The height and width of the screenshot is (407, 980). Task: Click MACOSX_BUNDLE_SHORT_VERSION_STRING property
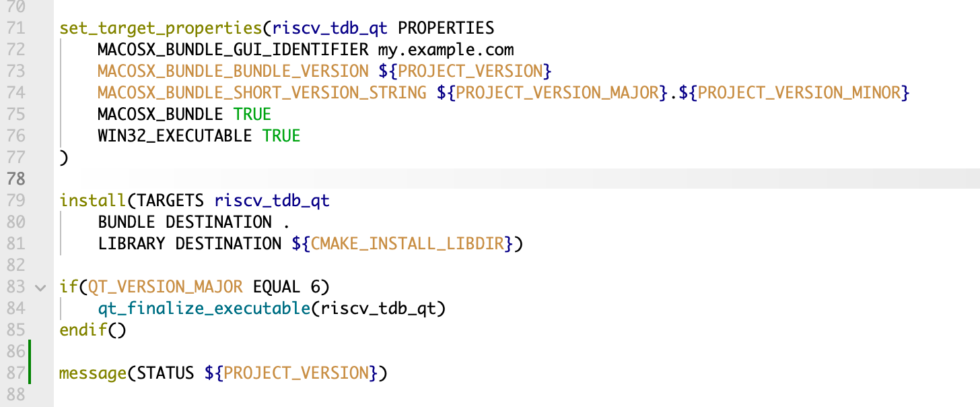(x=262, y=93)
